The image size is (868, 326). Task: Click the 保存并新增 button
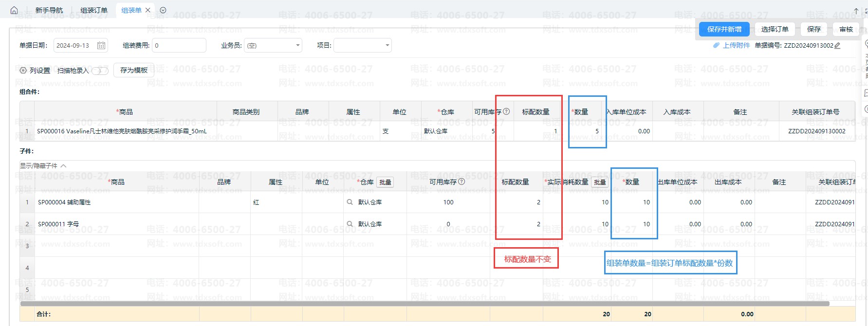(x=724, y=29)
